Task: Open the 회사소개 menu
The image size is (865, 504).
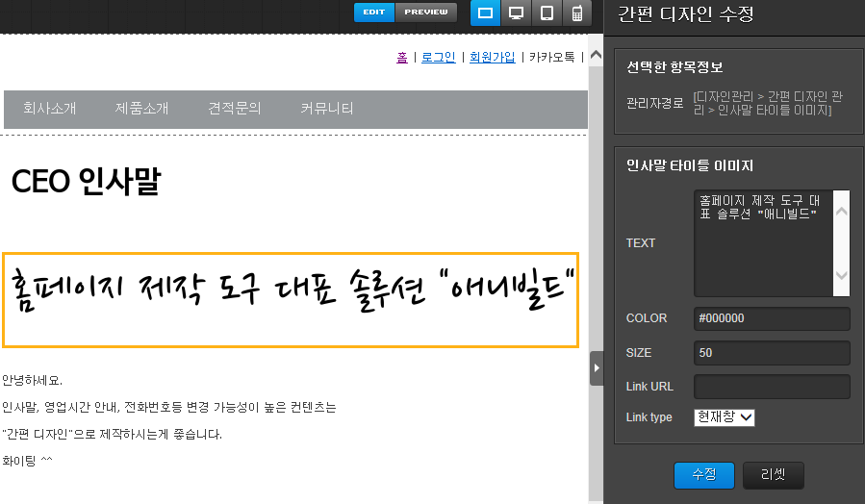Action: [50, 109]
